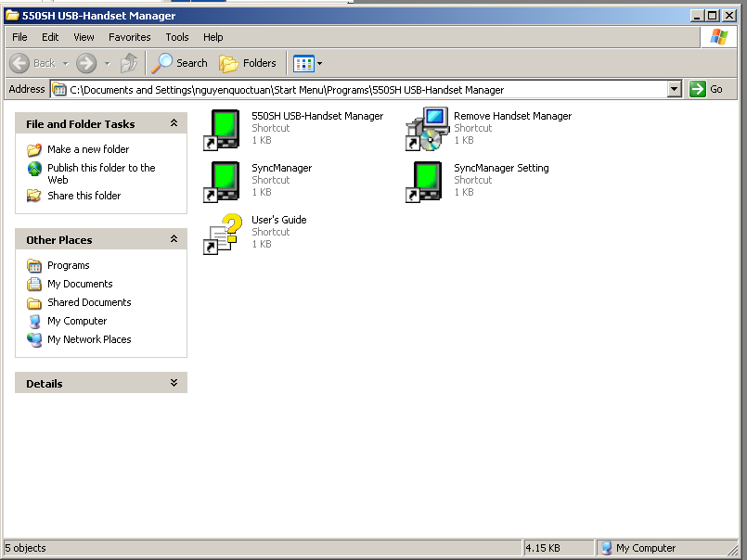Open the Back history dropdown arrow

tap(65, 63)
